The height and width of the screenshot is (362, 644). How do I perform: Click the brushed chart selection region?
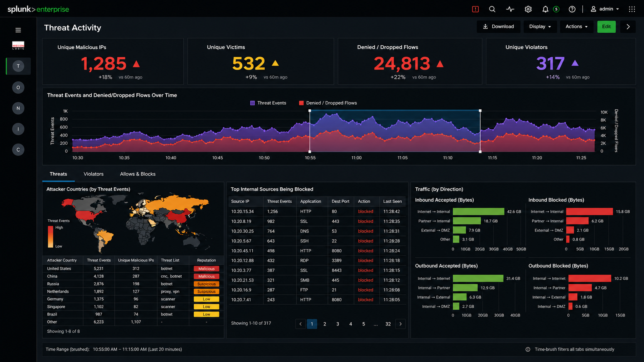(x=395, y=131)
